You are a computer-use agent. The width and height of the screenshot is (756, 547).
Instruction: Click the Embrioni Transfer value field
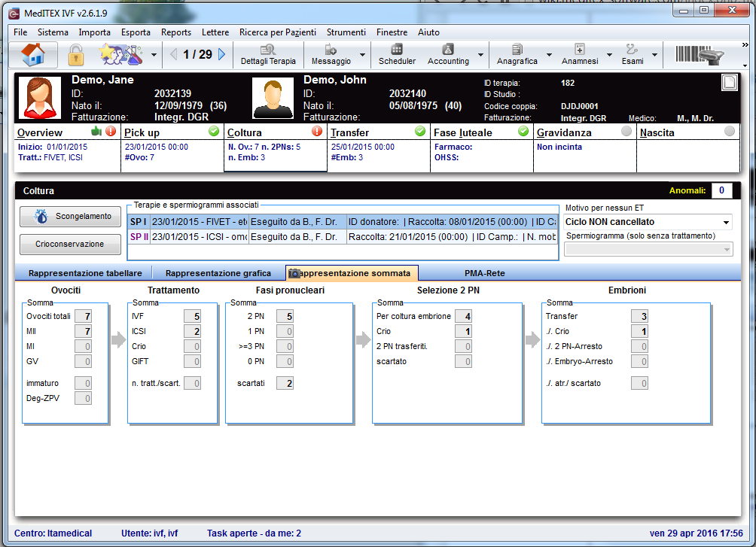pos(639,316)
